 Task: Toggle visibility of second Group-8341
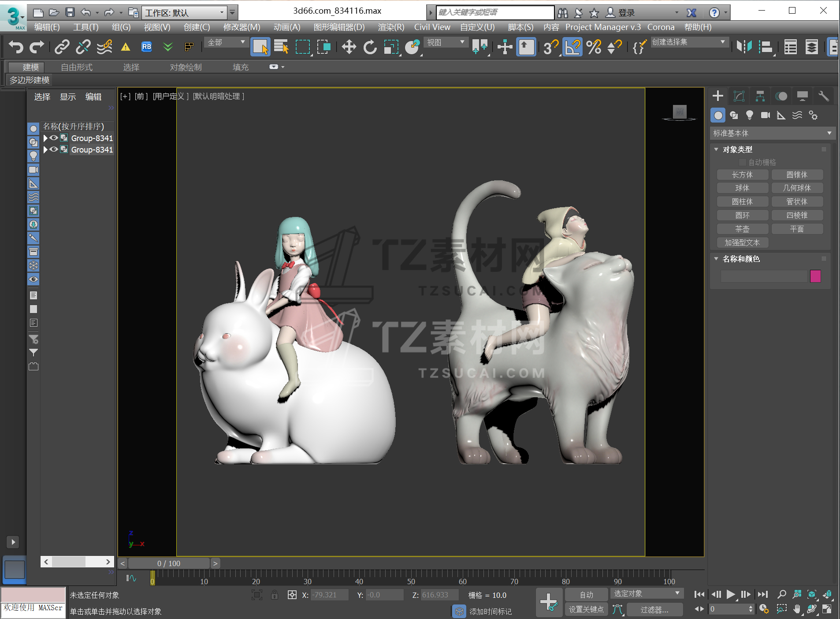pyautogui.click(x=54, y=149)
